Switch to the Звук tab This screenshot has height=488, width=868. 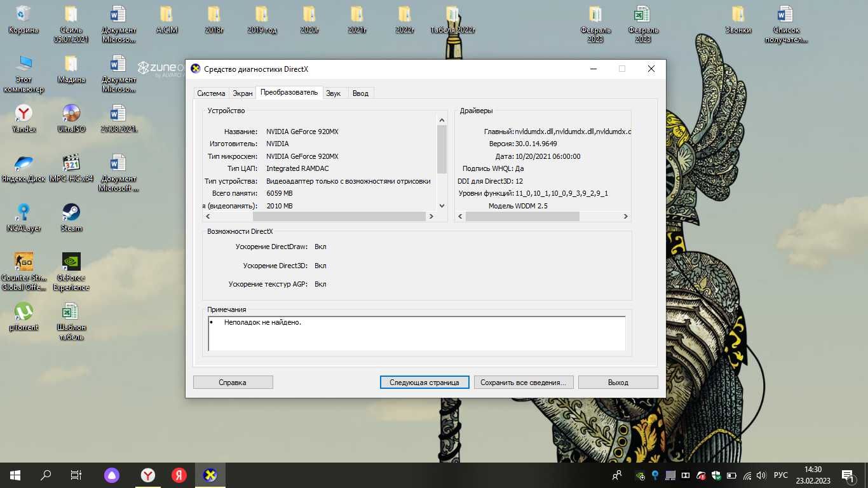pyautogui.click(x=334, y=93)
